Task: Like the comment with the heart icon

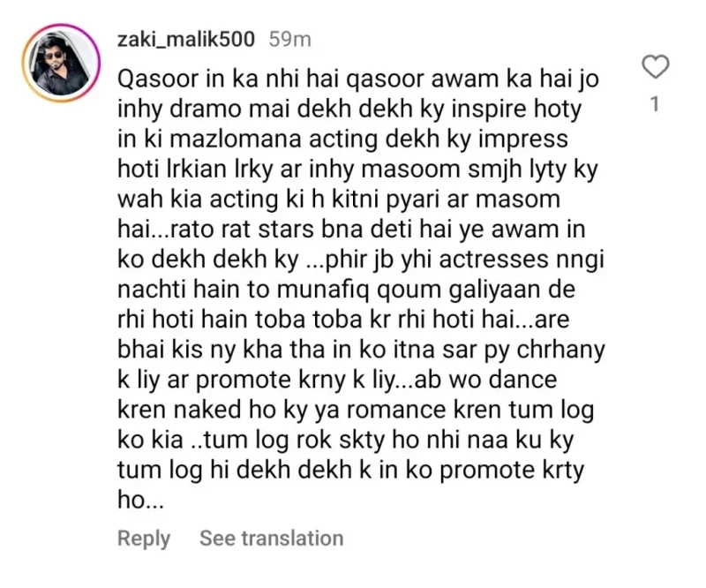Action: point(655,67)
